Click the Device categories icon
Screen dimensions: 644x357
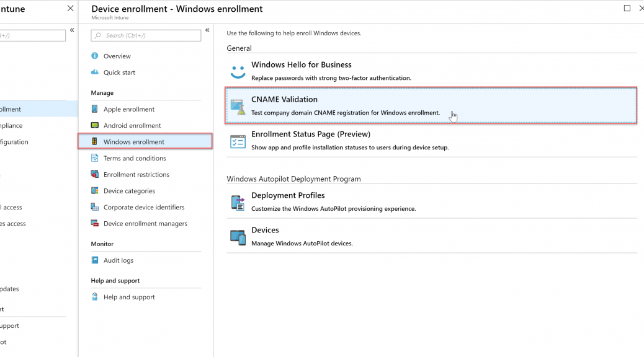tap(94, 191)
